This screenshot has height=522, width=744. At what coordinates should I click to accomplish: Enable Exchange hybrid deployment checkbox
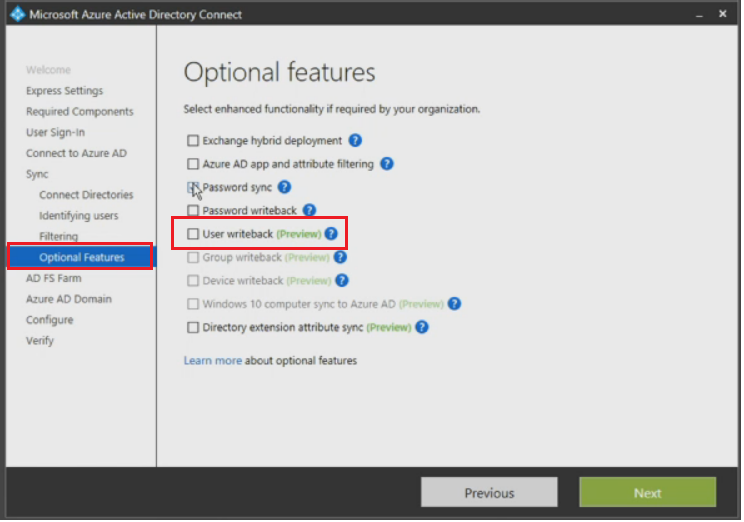click(193, 140)
